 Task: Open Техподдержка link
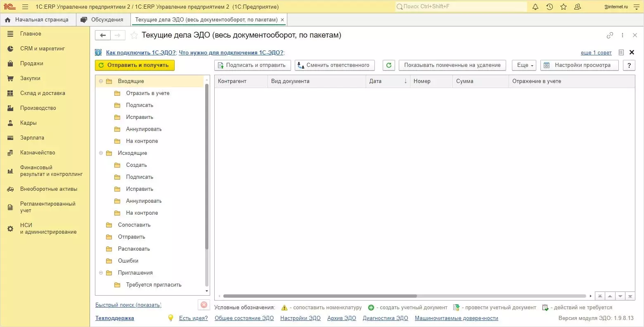[x=115, y=318]
